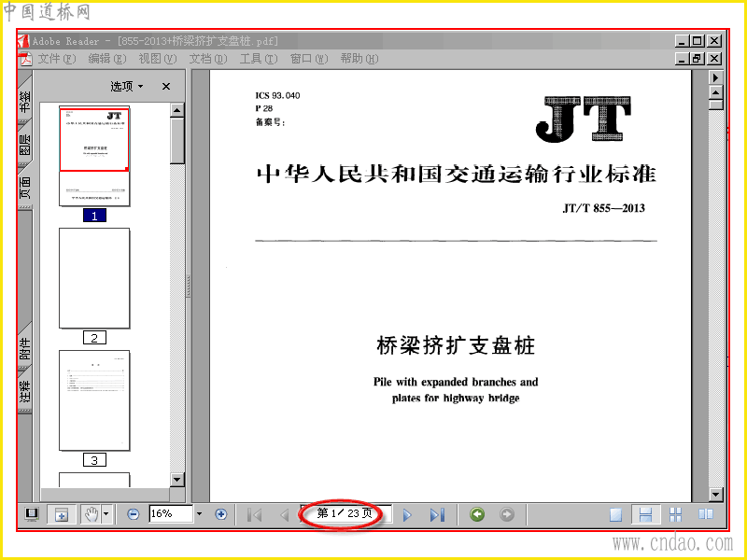The image size is (747, 560).
Task: Click the green previous view button
Action: pos(477,514)
